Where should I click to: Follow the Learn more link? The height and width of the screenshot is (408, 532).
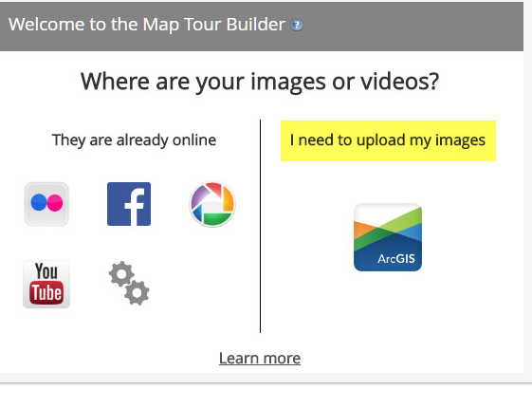coord(260,358)
